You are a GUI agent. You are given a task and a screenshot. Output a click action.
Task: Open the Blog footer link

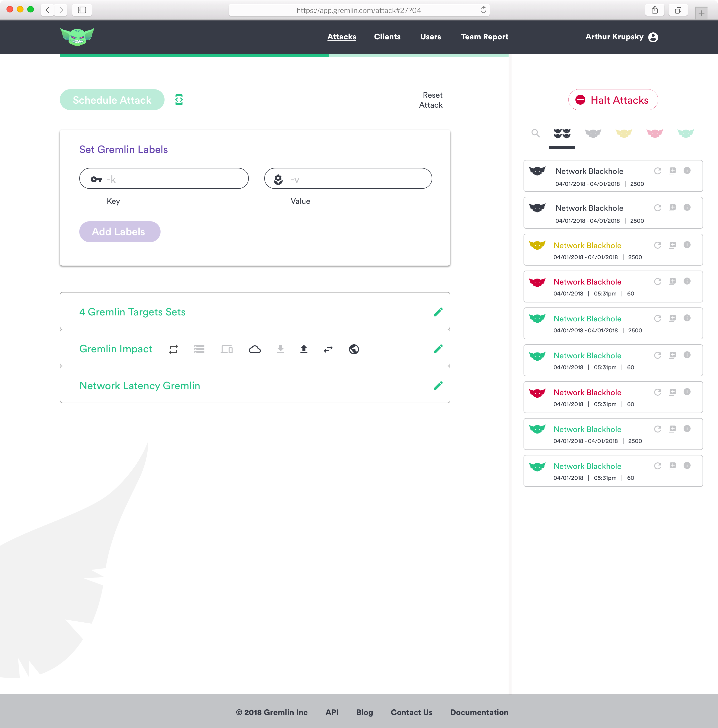365,712
